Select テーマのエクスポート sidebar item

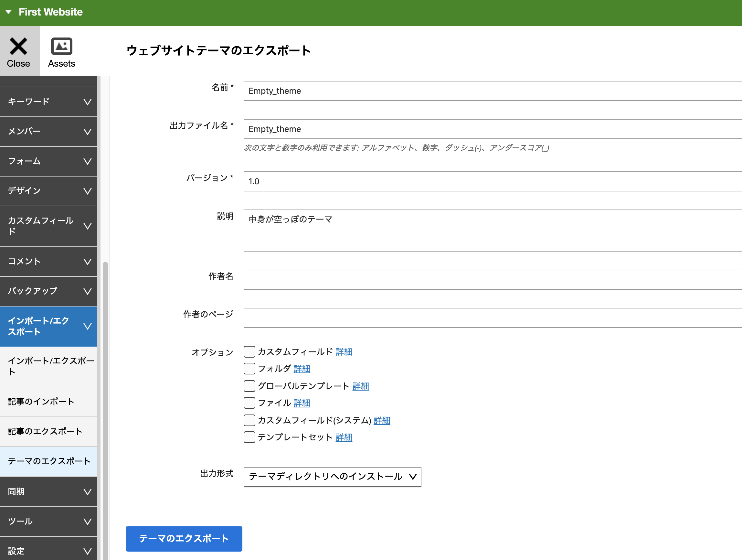pos(49,461)
